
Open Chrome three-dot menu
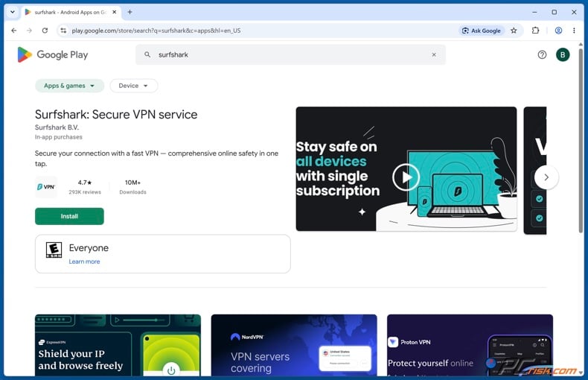coord(574,31)
